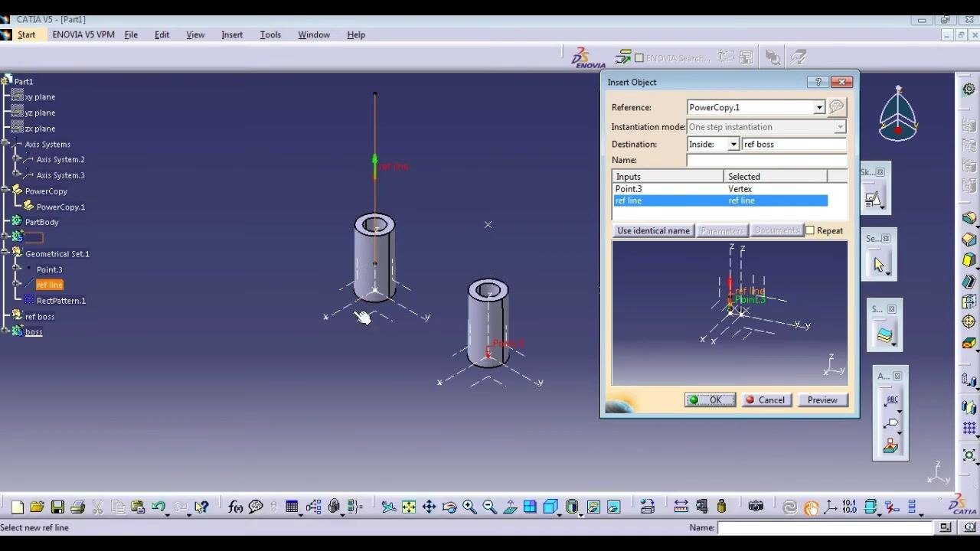Open the Formula f(x) tool
980x551 pixels.
[x=235, y=507]
